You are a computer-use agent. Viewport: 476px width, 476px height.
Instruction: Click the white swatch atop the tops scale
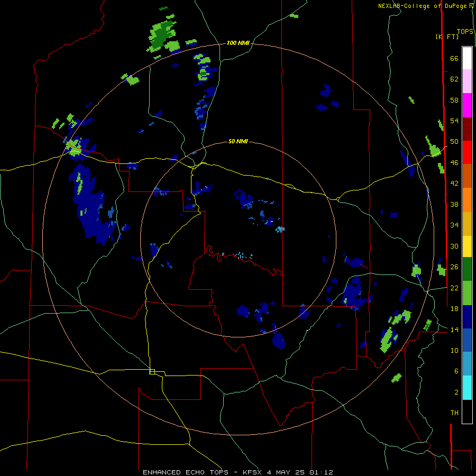tap(467, 58)
